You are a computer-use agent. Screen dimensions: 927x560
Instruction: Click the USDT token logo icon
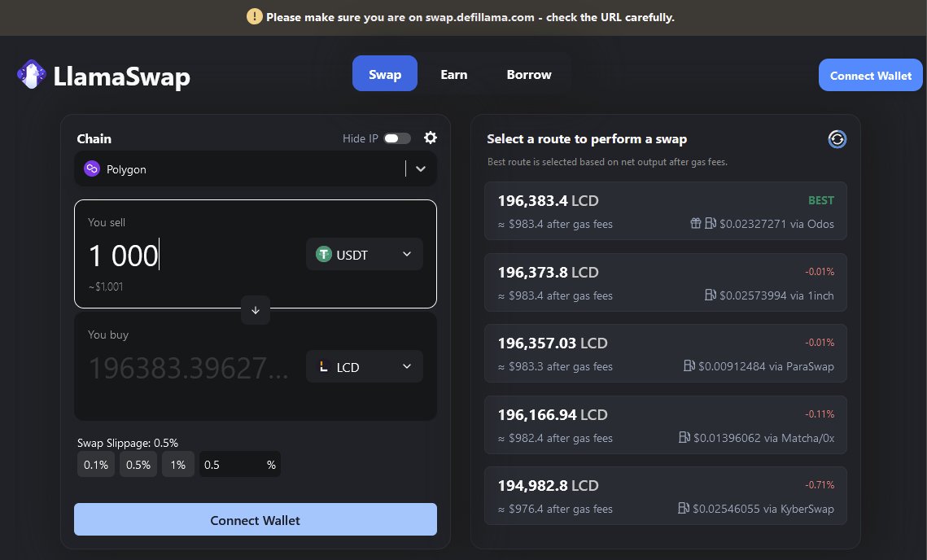coord(323,254)
